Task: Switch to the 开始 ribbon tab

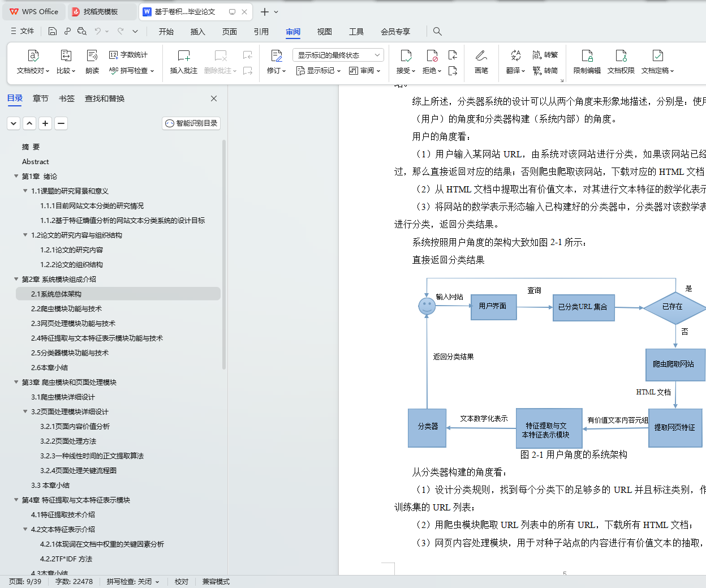Action: pyautogui.click(x=166, y=32)
